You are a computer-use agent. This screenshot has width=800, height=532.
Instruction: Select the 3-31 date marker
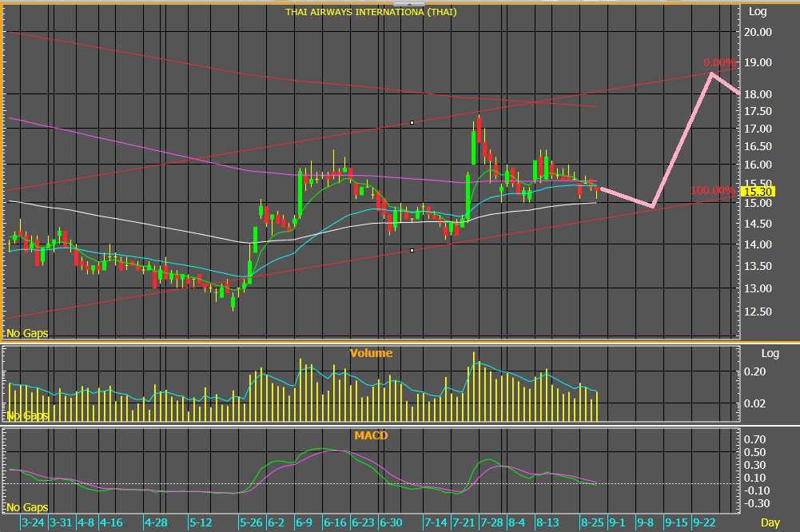point(61,523)
